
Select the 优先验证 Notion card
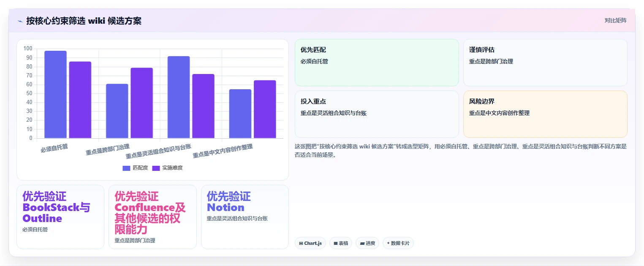tap(245, 217)
